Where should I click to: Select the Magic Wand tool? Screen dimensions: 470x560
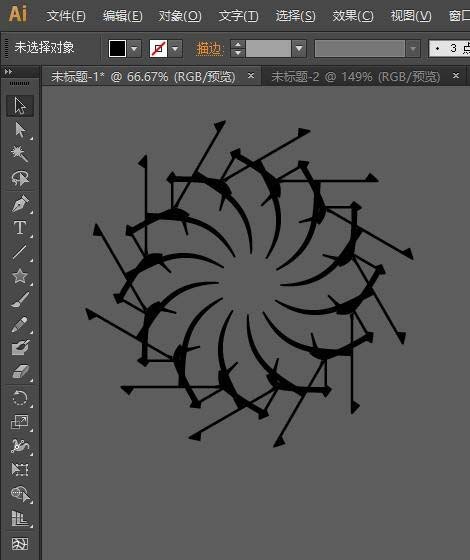click(20, 154)
